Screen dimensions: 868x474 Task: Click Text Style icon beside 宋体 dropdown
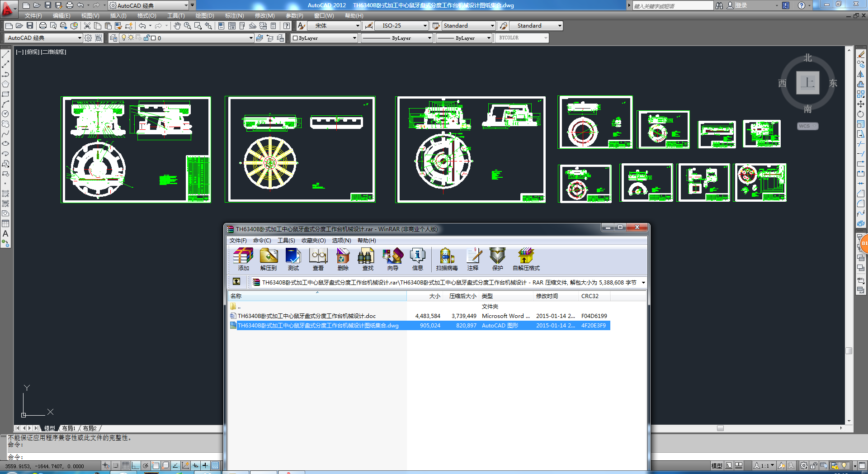coord(302,26)
